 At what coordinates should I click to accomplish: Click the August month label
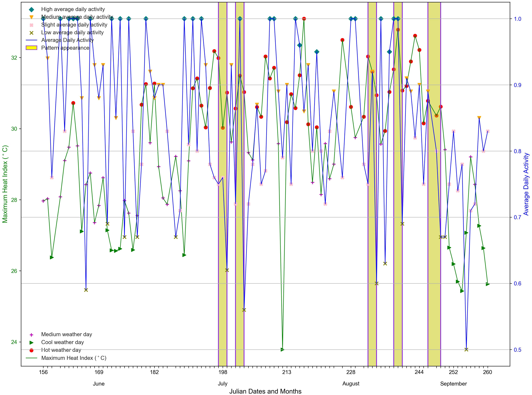pyautogui.click(x=351, y=384)
